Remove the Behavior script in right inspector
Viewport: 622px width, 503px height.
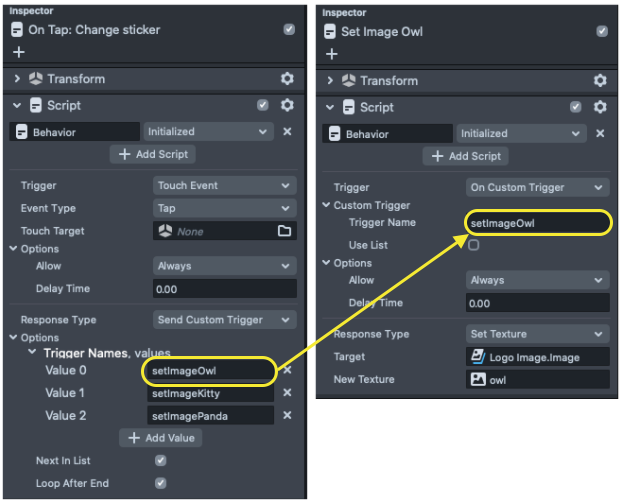pos(600,133)
